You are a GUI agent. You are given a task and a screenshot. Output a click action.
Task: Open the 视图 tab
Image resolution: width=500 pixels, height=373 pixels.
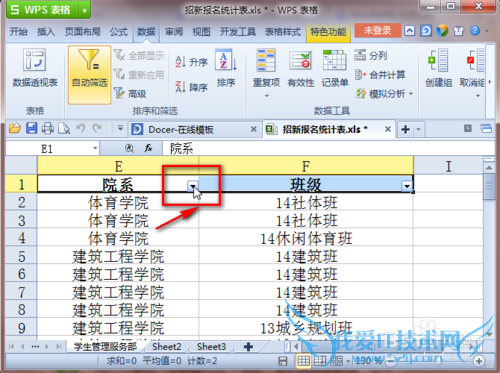[x=201, y=32]
